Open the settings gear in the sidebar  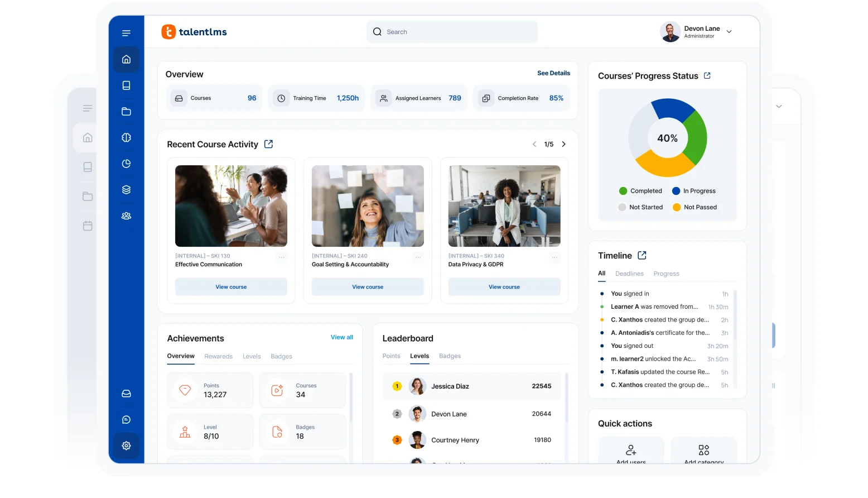tap(126, 446)
